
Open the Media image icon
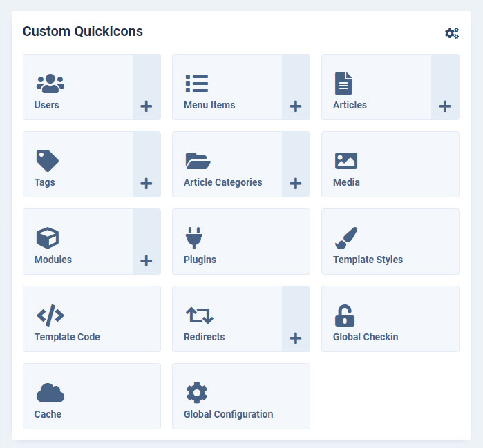346,161
